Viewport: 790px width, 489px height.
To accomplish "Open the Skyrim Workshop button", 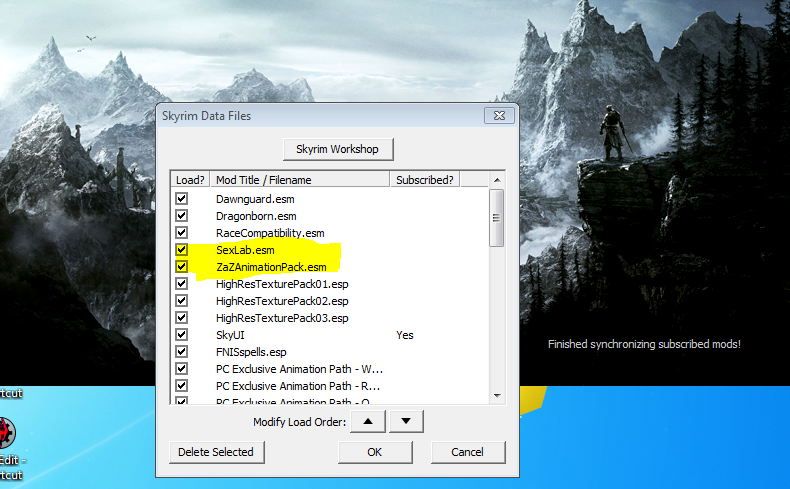I will [x=337, y=149].
